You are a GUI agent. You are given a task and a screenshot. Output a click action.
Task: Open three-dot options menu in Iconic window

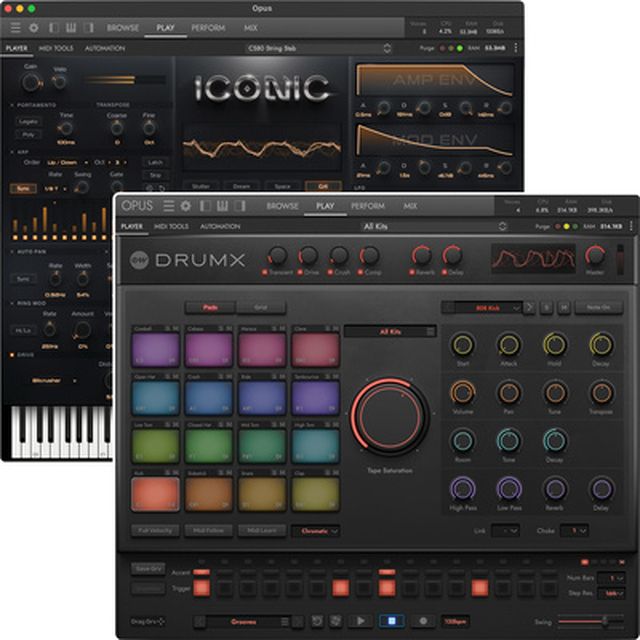coord(516,48)
